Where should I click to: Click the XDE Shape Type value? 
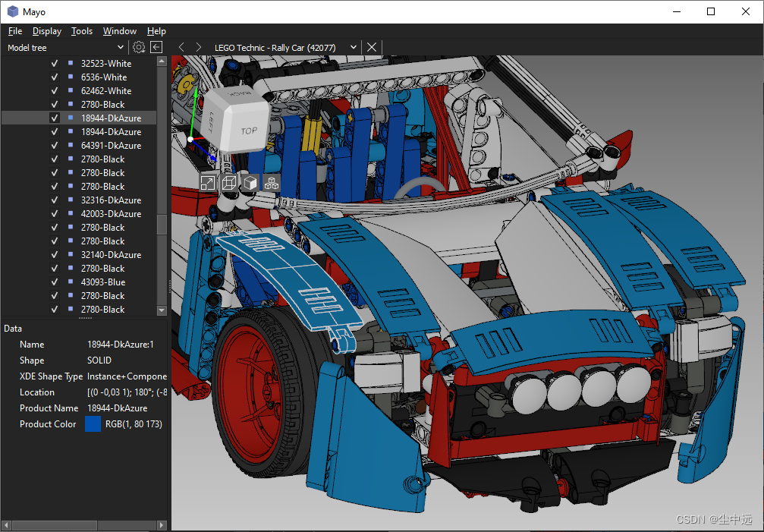click(127, 376)
